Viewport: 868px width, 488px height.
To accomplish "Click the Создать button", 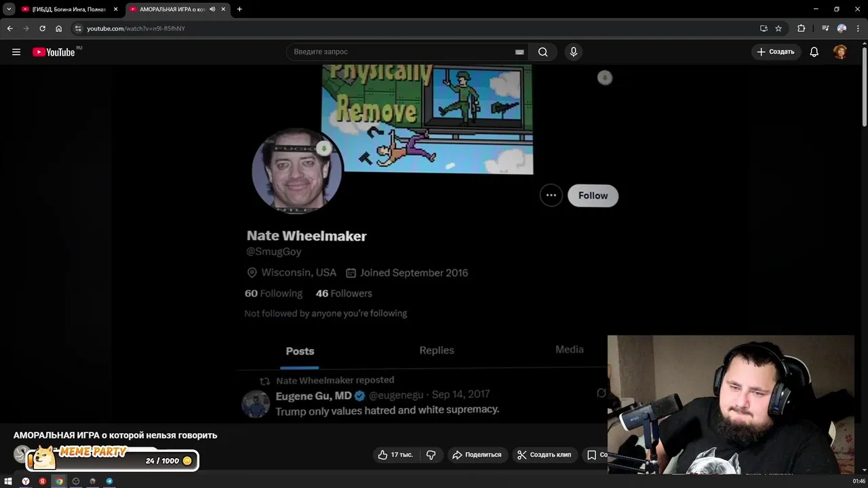I will click(776, 52).
